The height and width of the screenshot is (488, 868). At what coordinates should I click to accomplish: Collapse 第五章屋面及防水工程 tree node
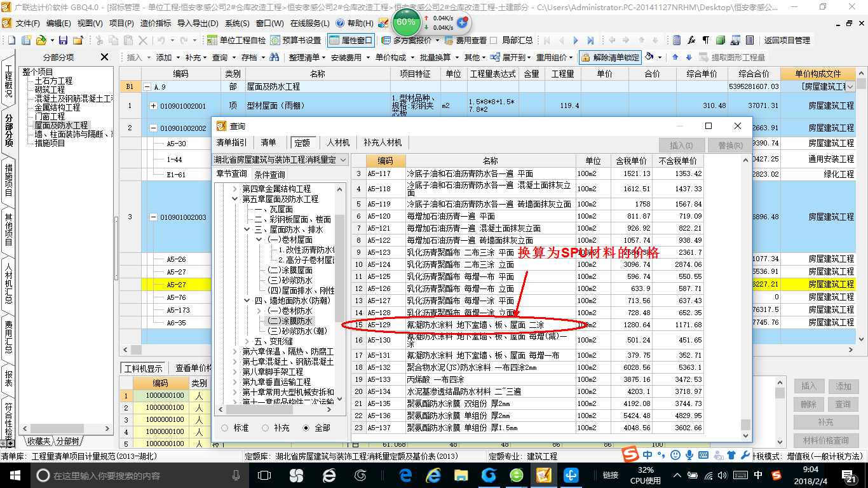tap(235, 199)
